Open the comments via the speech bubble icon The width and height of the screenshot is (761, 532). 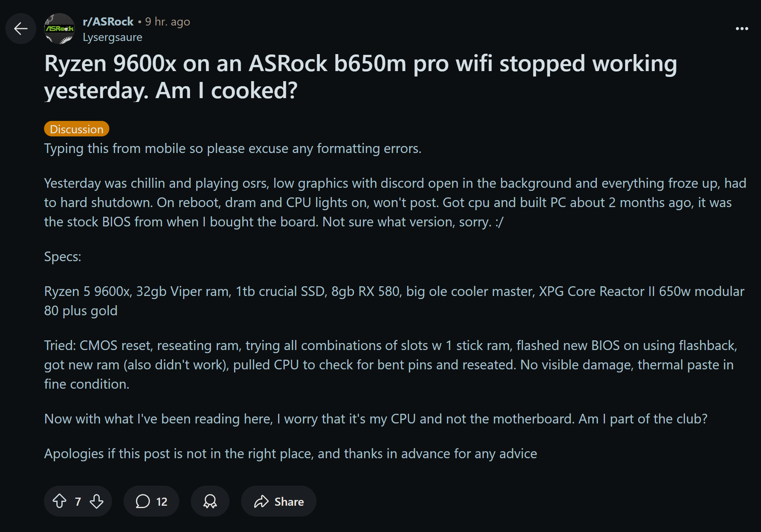tap(143, 501)
